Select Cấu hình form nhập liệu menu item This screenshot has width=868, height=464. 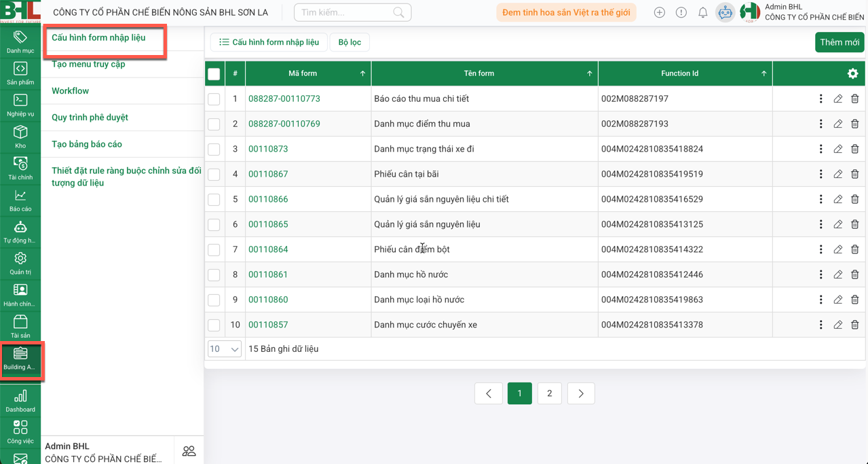[x=98, y=37]
